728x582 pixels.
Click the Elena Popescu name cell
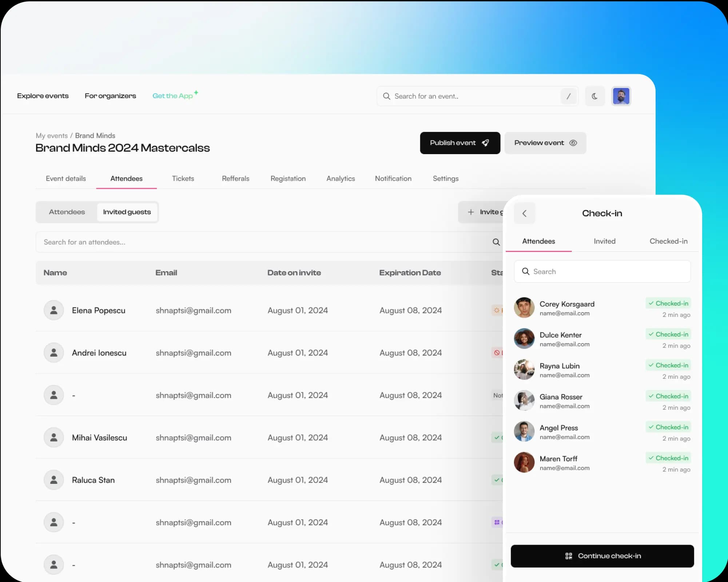(99, 310)
